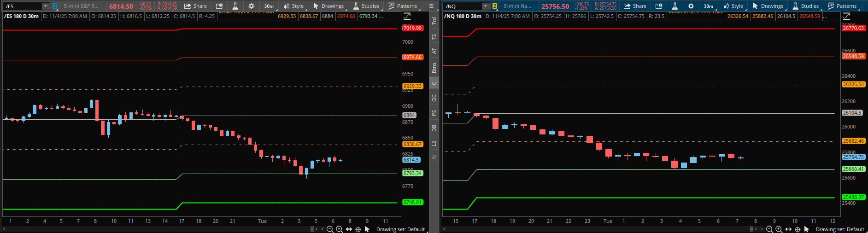Click the 6814.5 current price bubble
The image size is (868, 233).
411,160
